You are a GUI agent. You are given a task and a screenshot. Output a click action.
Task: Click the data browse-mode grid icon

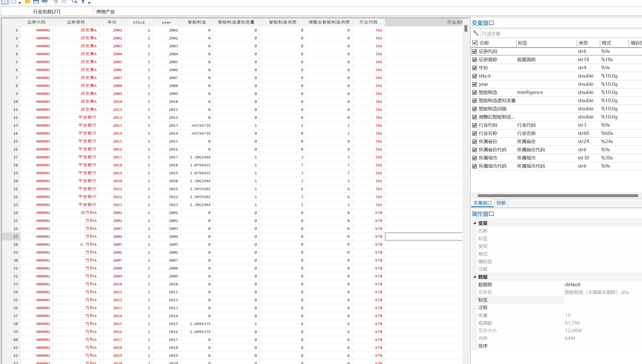[x=13, y=2]
